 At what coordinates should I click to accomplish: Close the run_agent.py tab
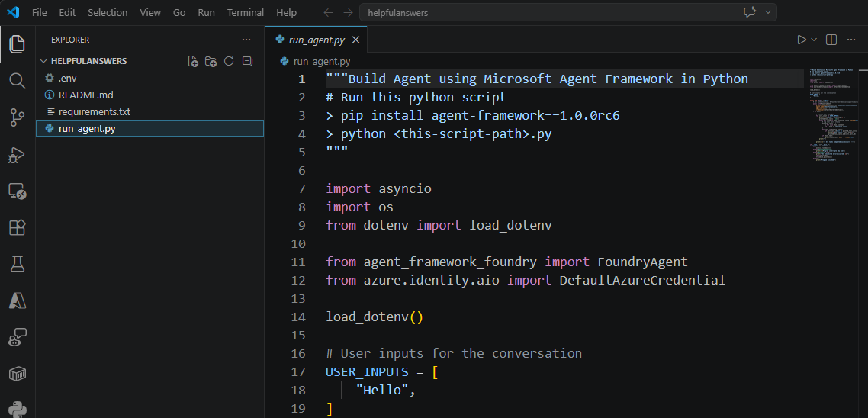point(356,40)
